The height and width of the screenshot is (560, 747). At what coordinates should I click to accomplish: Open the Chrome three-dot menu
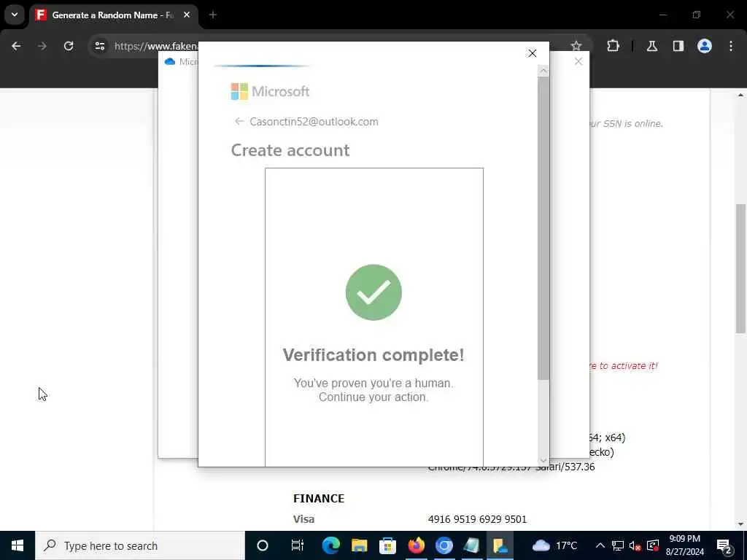point(731,46)
